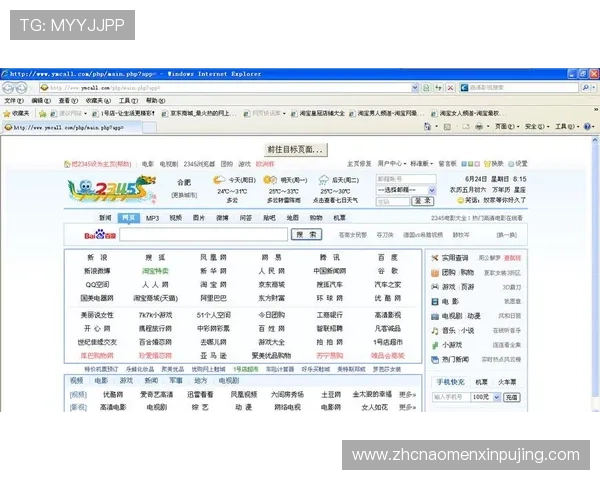
Task: Click the new tab button beside the open tab
Action: [149, 127]
